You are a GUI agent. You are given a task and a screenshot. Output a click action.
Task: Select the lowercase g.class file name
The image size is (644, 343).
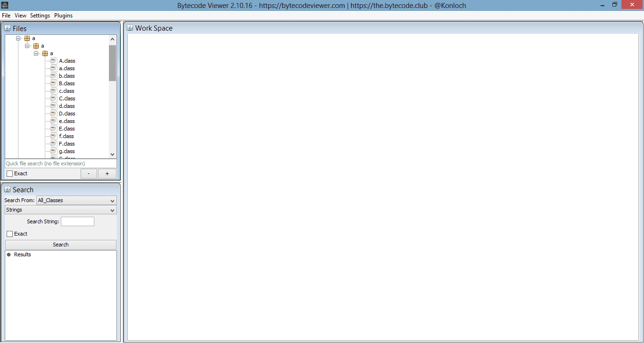pyautogui.click(x=67, y=151)
